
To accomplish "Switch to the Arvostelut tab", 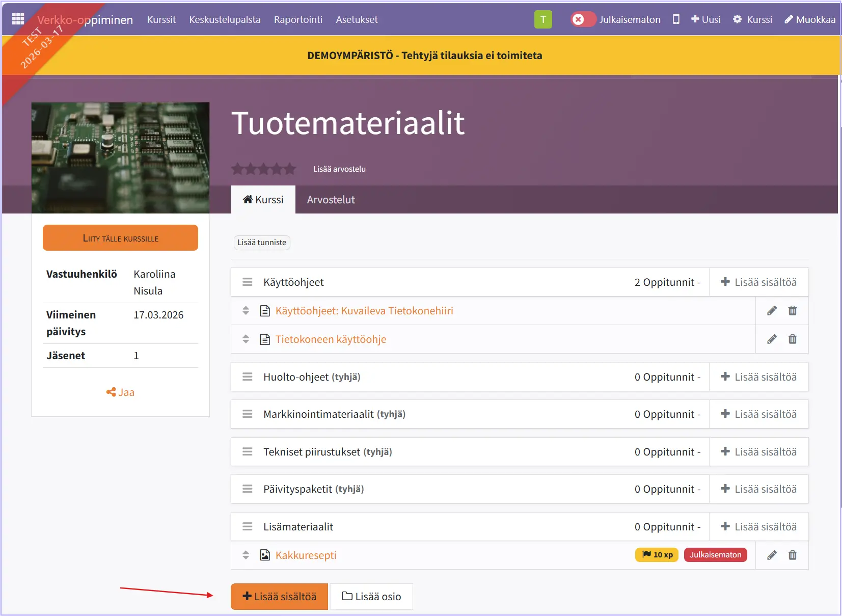I will coord(331,200).
